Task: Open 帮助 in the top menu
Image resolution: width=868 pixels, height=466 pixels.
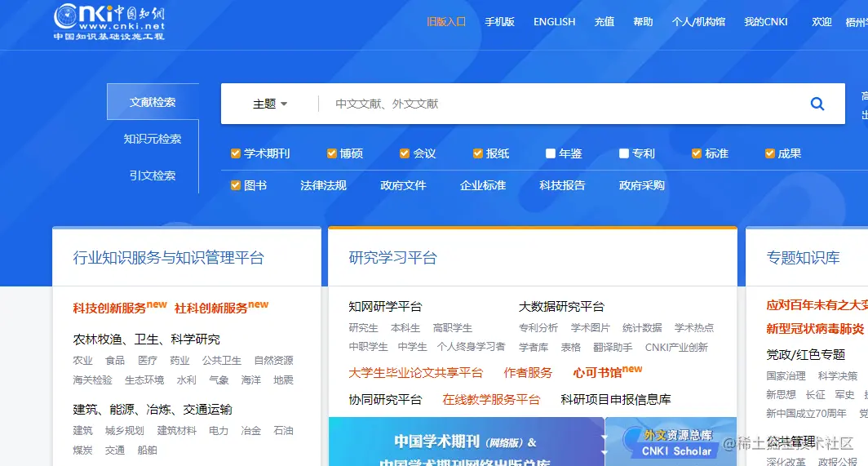Action: [x=643, y=21]
